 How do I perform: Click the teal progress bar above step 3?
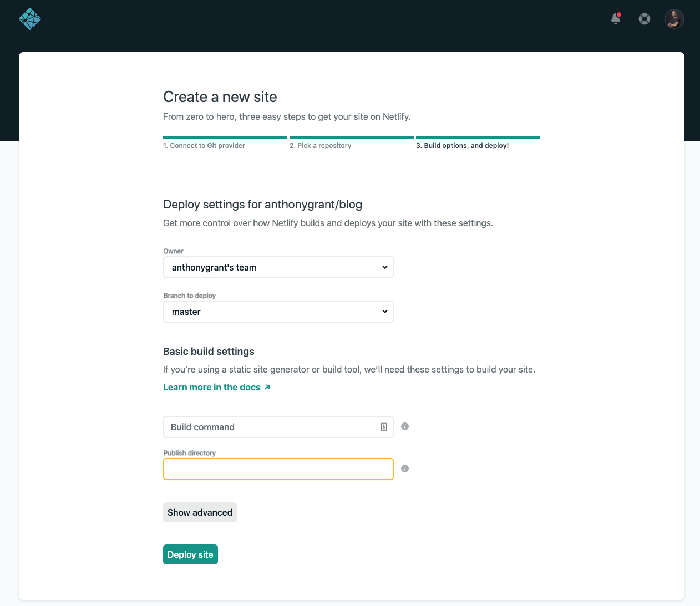478,137
